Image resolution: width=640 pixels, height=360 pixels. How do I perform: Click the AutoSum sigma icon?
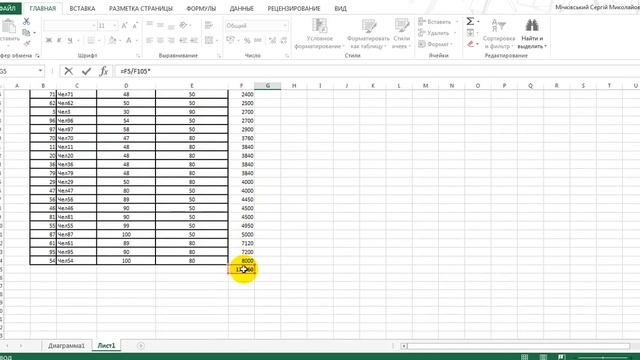tap(470, 21)
